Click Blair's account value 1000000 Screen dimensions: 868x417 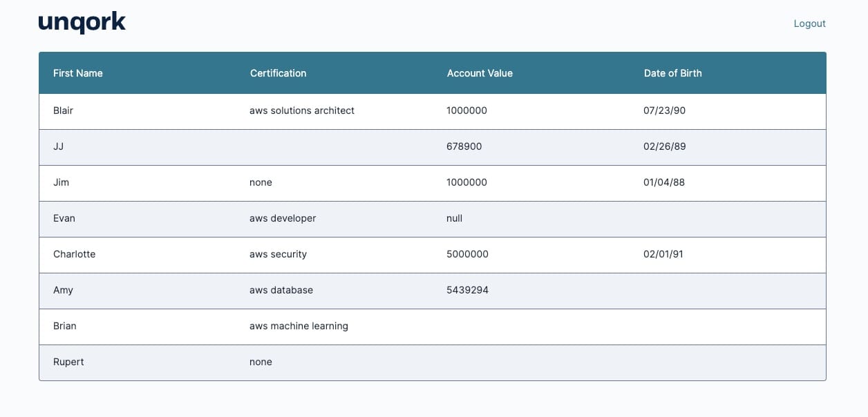466,110
